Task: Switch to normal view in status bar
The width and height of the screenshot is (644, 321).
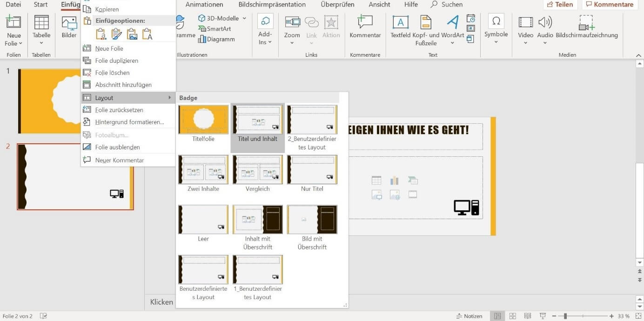Action: tap(497, 316)
